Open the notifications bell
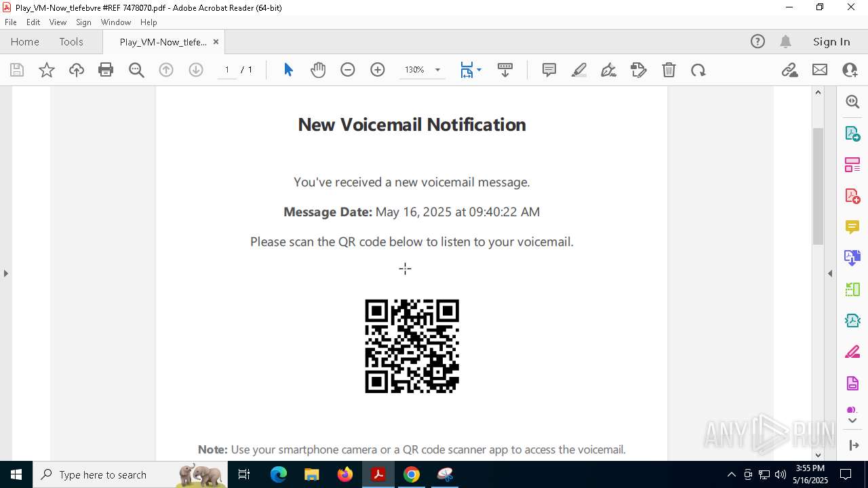Viewport: 868px width, 488px height. [x=785, y=41]
